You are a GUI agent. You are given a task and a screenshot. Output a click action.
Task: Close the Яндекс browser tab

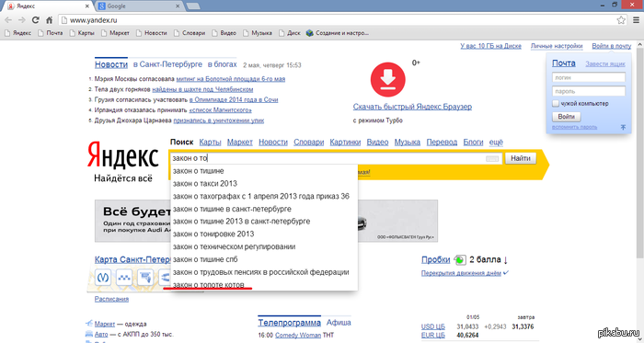click(87, 6)
